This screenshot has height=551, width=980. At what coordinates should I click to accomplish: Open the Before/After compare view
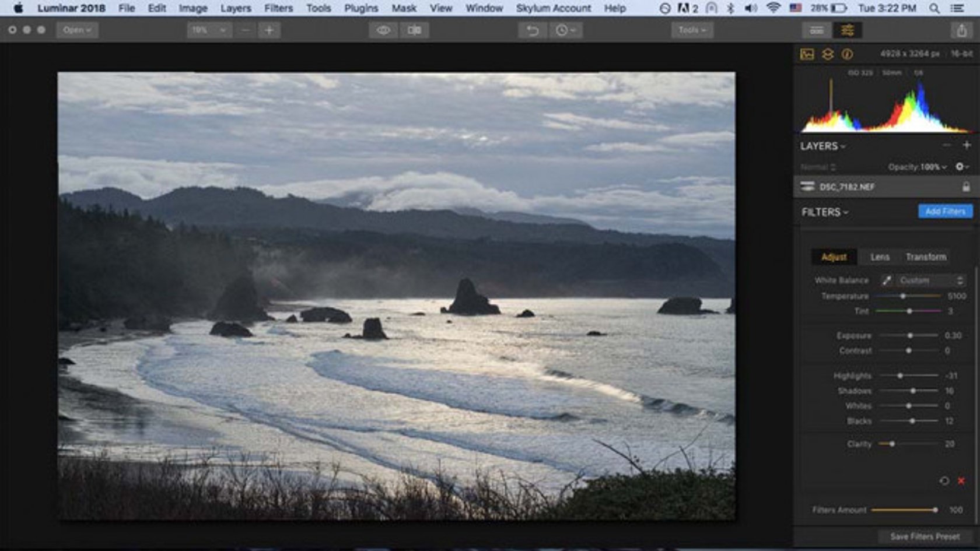coord(415,29)
